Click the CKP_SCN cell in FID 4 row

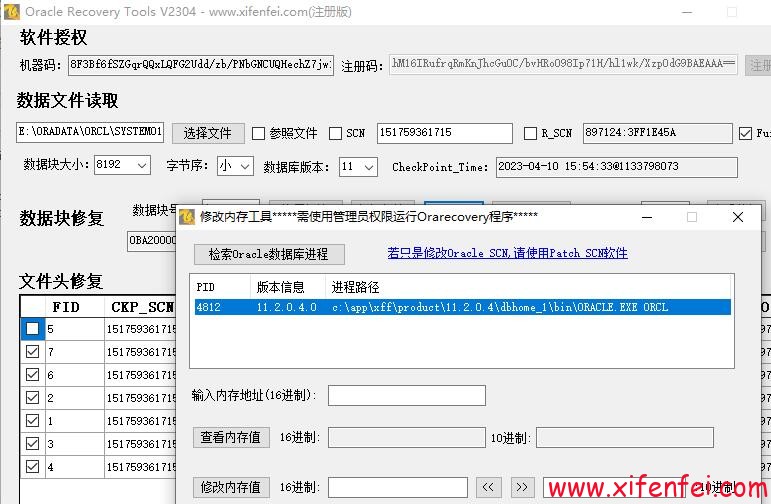point(140,466)
